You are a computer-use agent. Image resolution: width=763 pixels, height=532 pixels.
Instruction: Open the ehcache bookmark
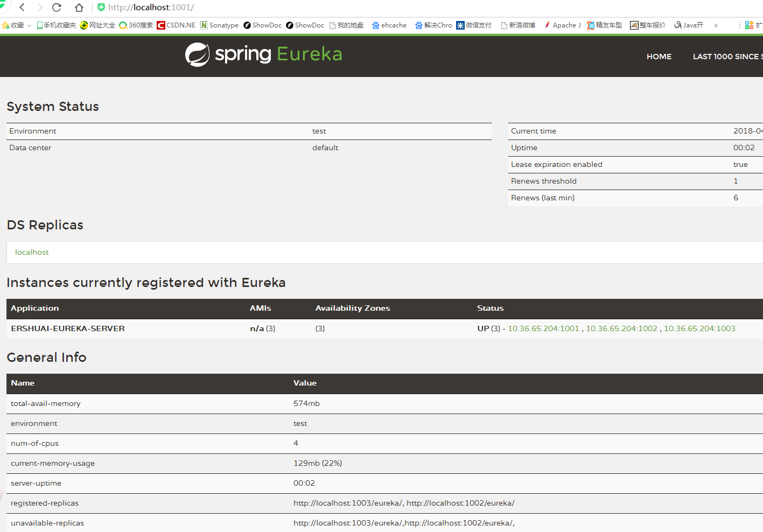pos(389,25)
